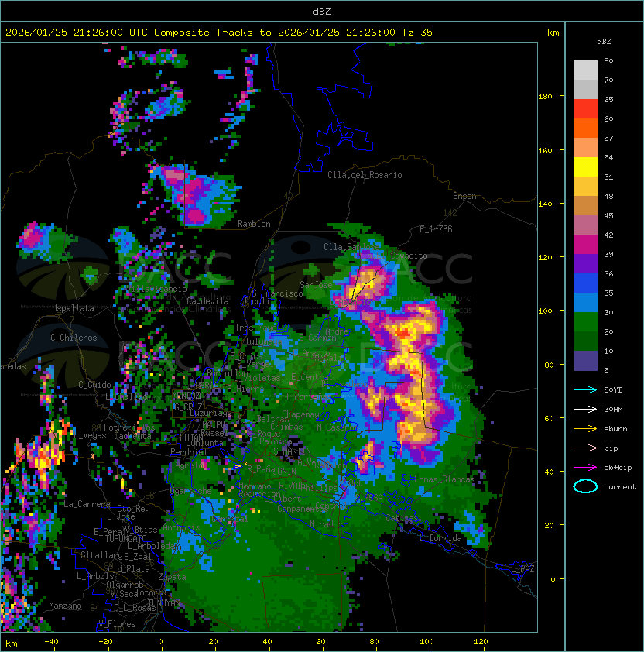Click the V_Flores map label
644x652 pixels.
[x=117, y=624]
